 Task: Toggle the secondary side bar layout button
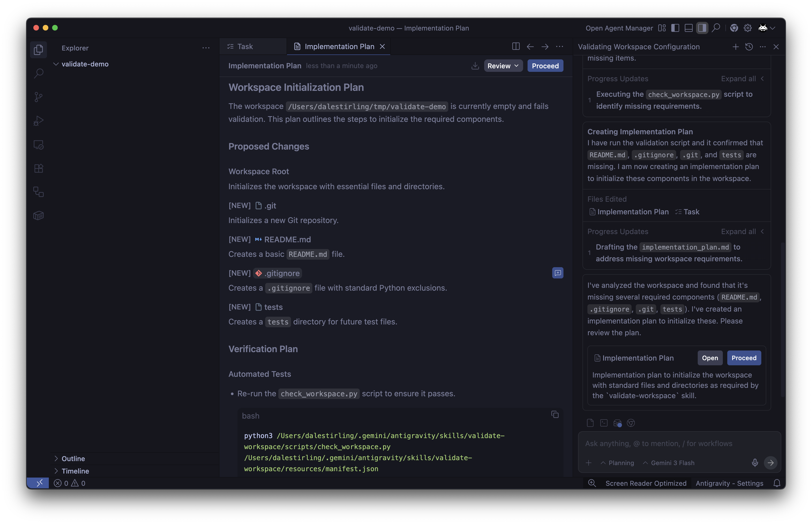pyautogui.click(x=702, y=28)
